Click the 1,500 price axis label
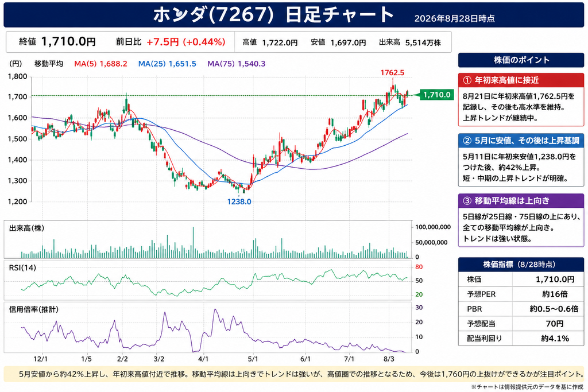The image size is (588, 392). [x=18, y=139]
